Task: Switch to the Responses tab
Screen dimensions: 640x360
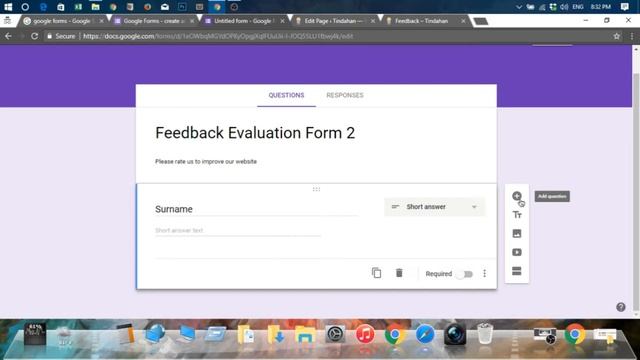Action: point(345,95)
